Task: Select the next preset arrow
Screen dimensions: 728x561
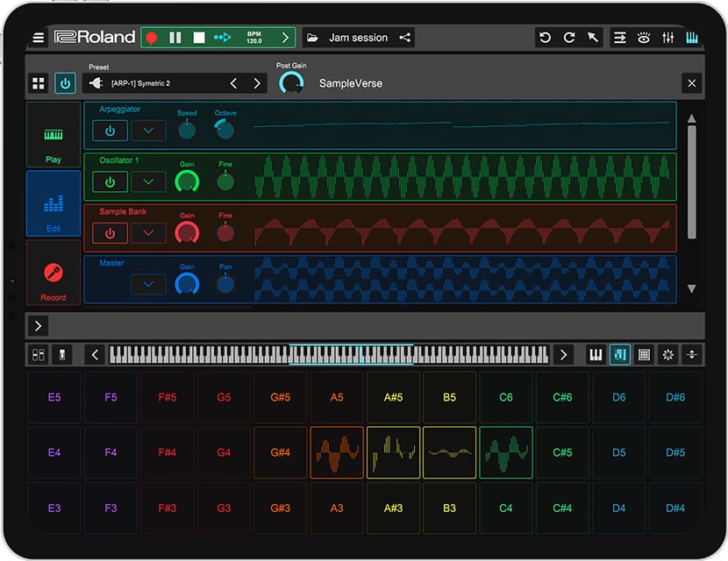Action: (257, 83)
